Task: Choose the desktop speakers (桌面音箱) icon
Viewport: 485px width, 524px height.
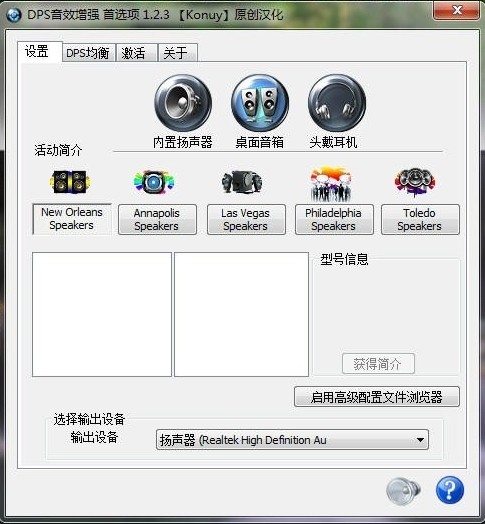Action: coord(260,103)
